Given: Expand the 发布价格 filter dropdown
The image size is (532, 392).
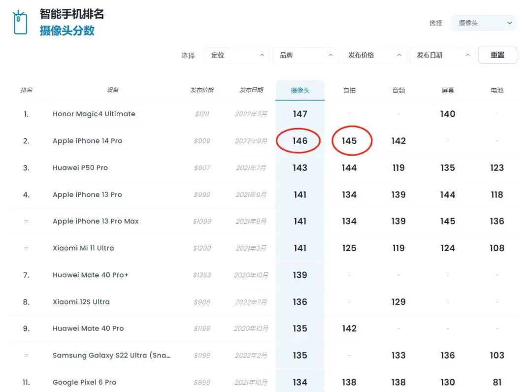Looking at the screenshot, I should 374,55.
